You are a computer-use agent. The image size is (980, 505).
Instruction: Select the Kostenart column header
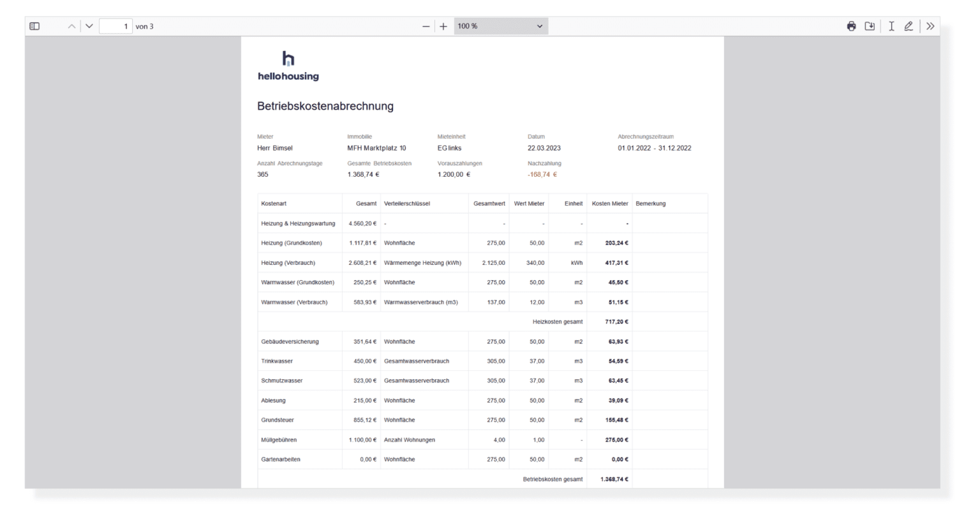coord(274,204)
